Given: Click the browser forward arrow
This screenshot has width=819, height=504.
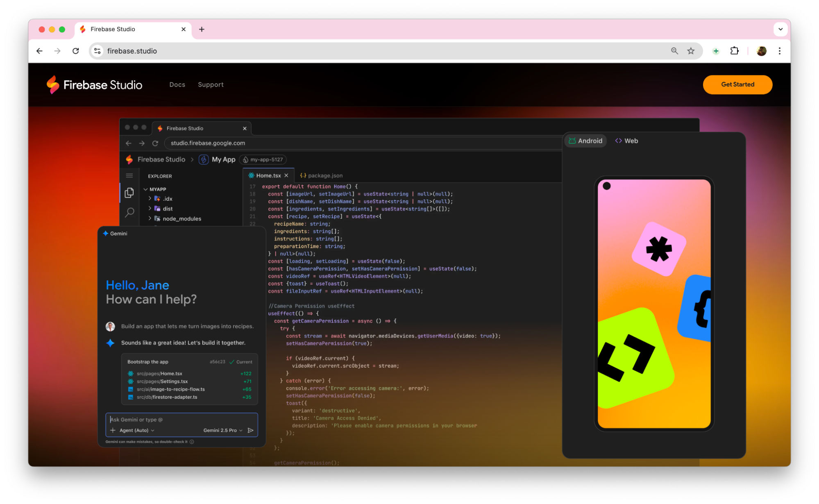Looking at the screenshot, I should coord(57,51).
